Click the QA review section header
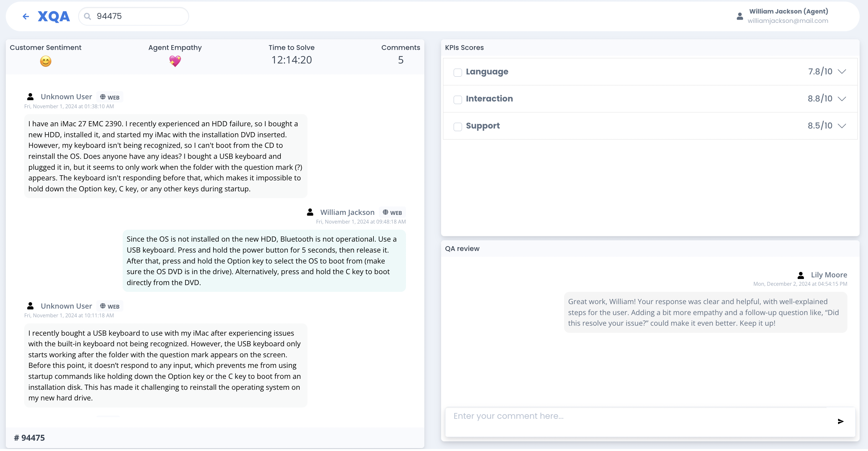868x451 pixels. (x=462, y=249)
